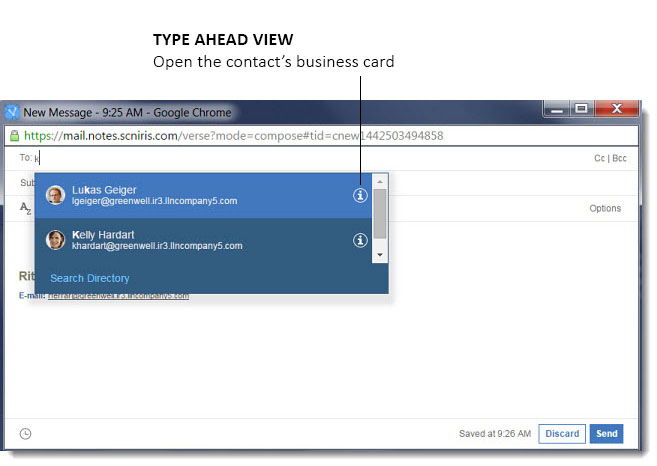Maximize the New Message window
Viewport: 657px width, 466px height.
[x=581, y=109]
